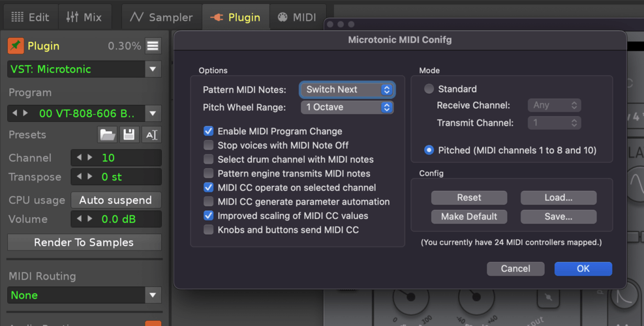Click the load preset folder icon
The width and height of the screenshot is (644, 326).
pyautogui.click(x=108, y=135)
